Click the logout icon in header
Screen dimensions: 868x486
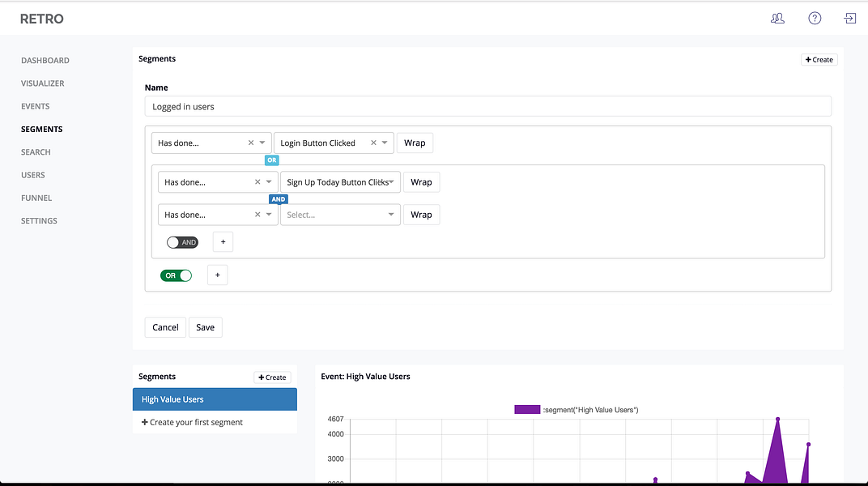[849, 19]
